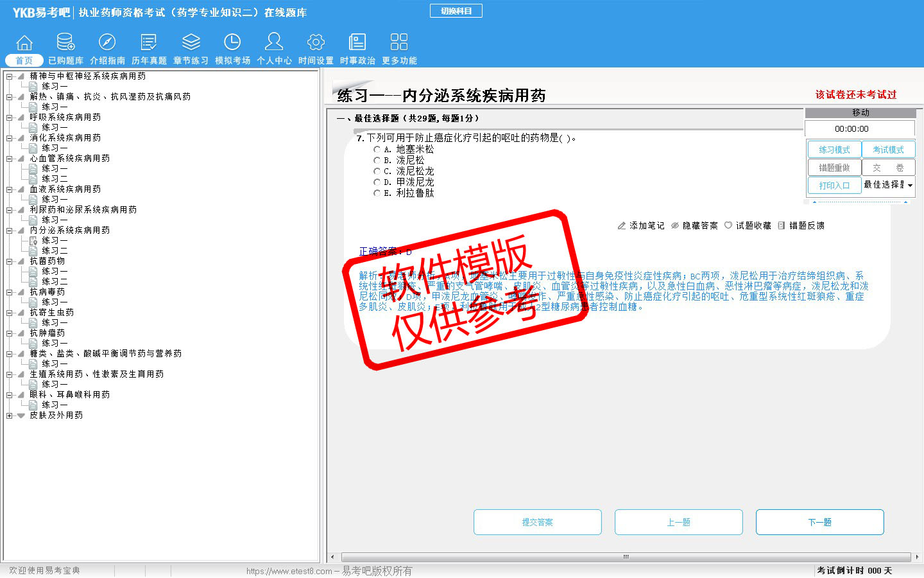Open the 更多功能 grid icon
This screenshot has width=924, height=578.
(x=399, y=42)
